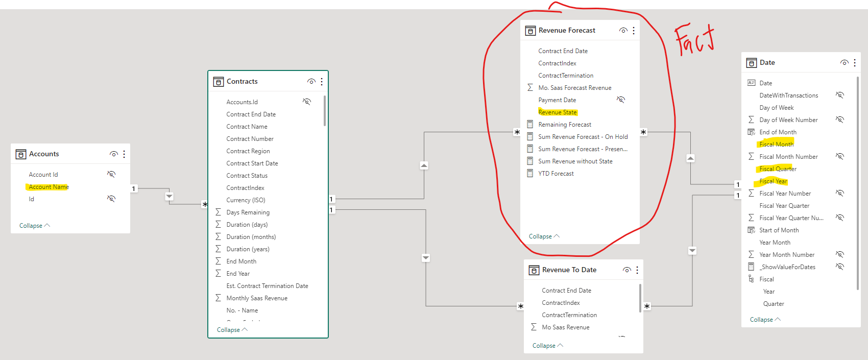Toggle visibility of Contracts table
Screen dimensions: 868x360
click(311, 81)
